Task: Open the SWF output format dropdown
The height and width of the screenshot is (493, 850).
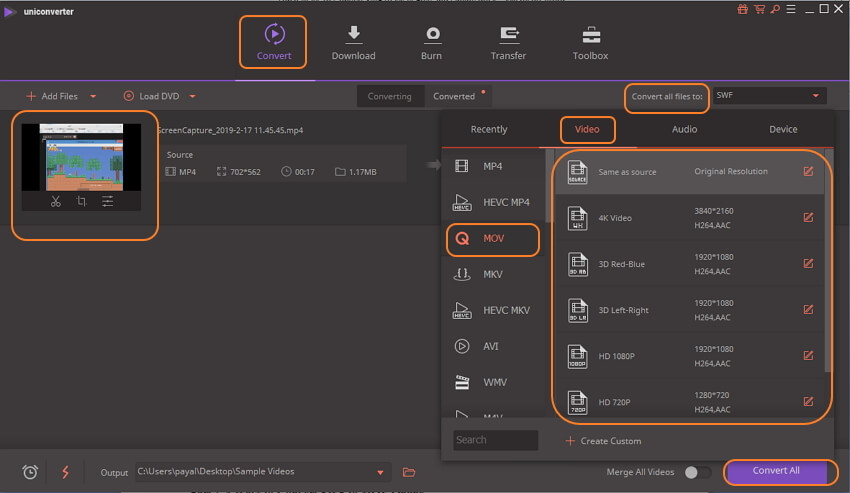Action: click(769, 95)
